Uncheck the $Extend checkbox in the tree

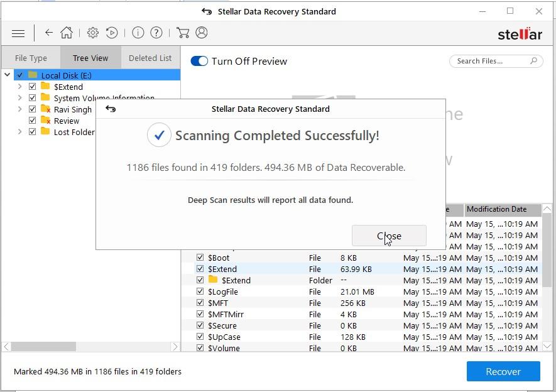pos(32,87)
